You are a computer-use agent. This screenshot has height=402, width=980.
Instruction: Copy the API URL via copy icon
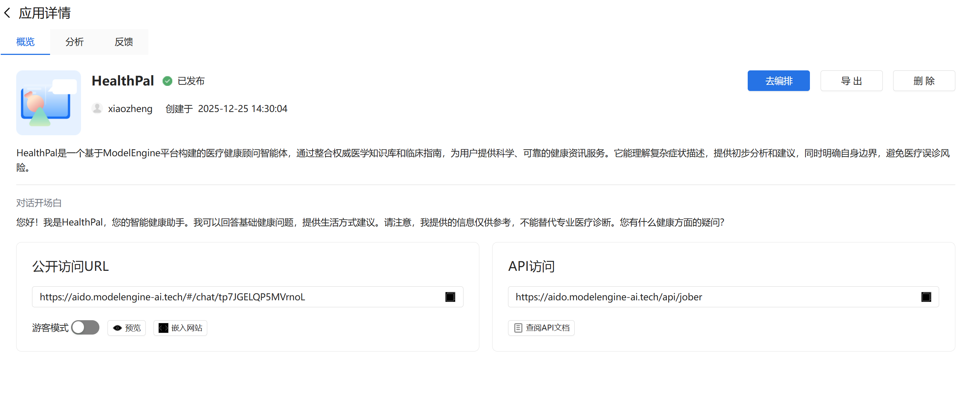click(926, 297)
